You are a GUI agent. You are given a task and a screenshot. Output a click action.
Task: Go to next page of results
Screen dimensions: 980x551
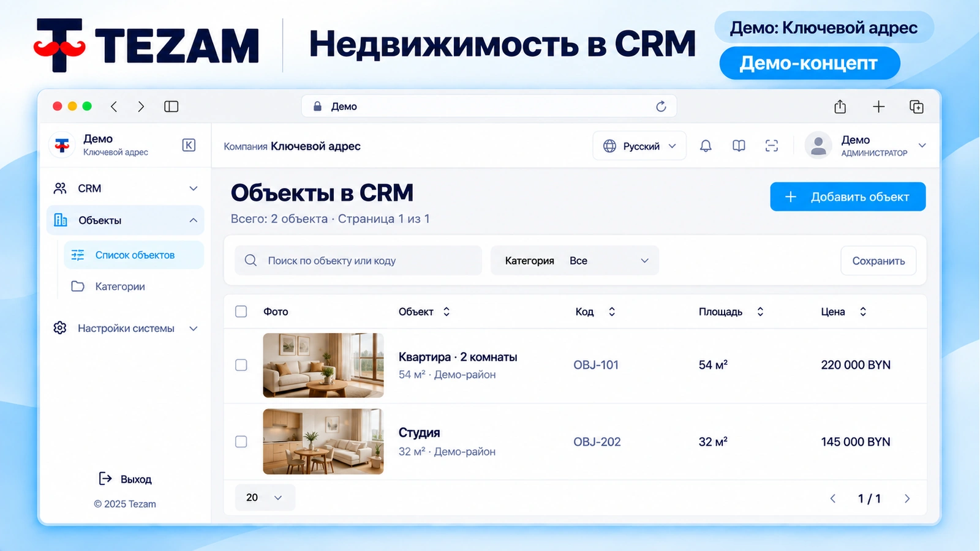click(x=907, y=498)
